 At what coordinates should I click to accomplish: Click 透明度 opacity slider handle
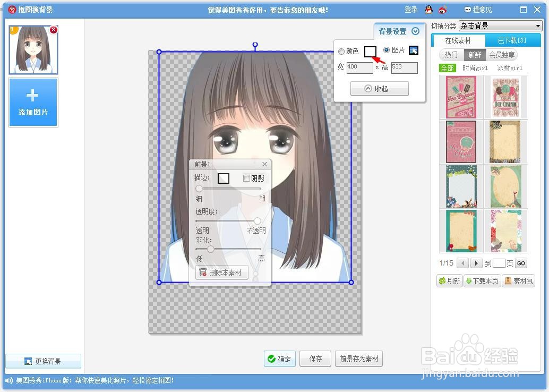click(258, 220)
